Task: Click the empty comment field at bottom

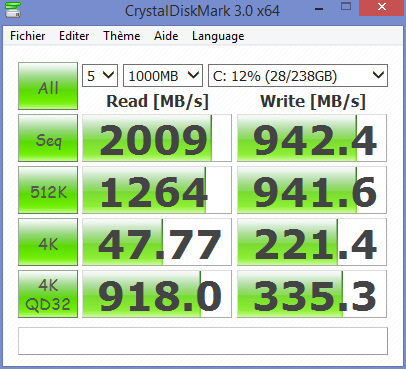Action: click(203, 341)
